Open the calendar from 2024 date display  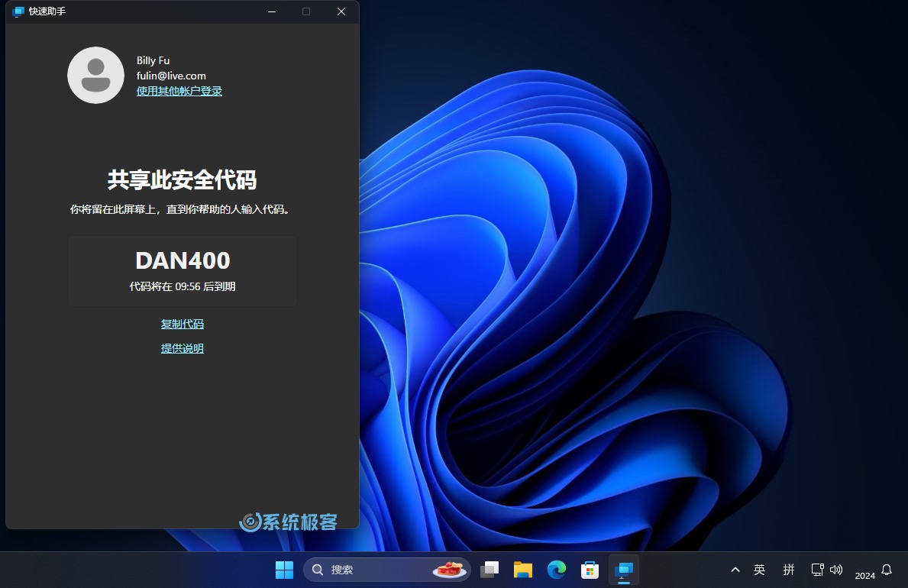click(865, 574)
